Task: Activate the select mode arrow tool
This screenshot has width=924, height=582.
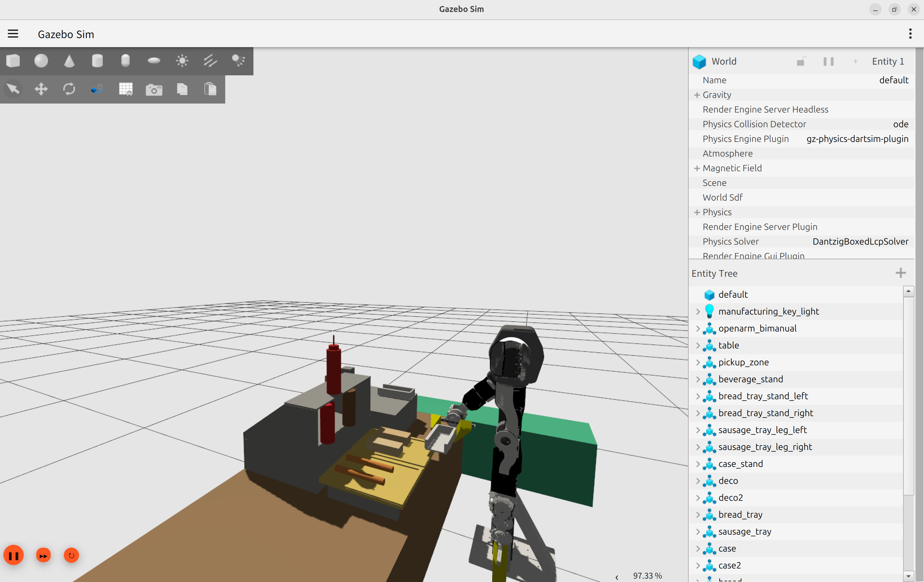Action: (x=13, y=89)
